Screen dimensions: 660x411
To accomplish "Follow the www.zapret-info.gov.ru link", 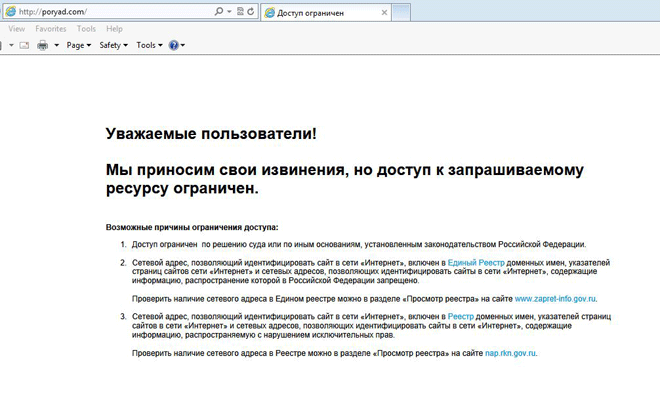I will click(555, 298).
